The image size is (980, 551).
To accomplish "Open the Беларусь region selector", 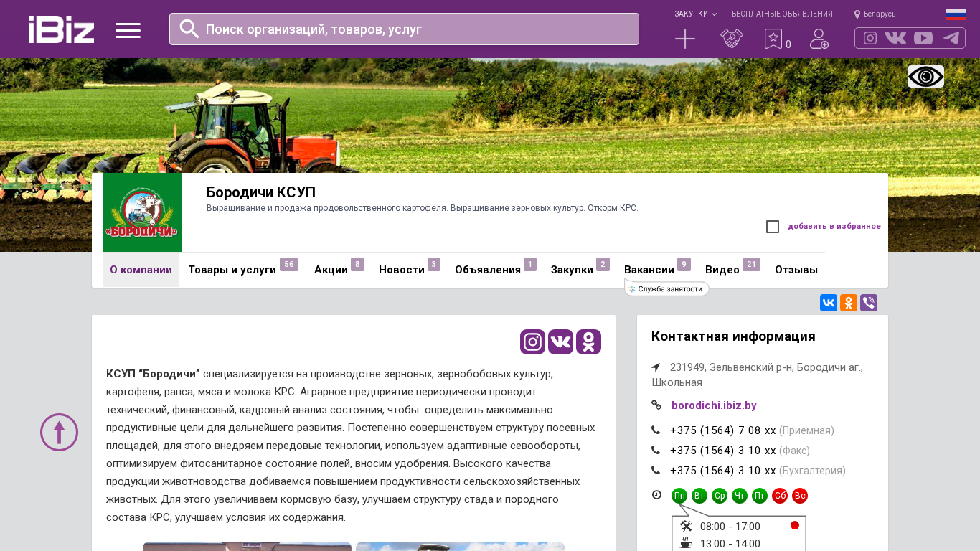I will point(875,14).
